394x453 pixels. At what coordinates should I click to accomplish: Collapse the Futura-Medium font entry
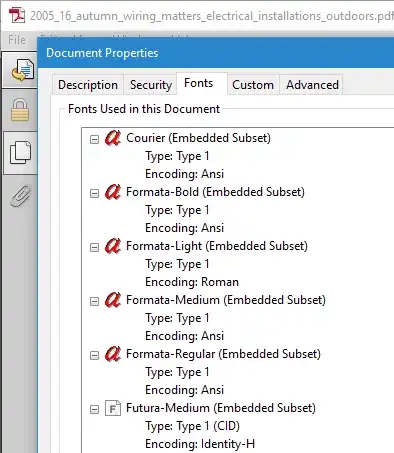pyautogui.click(x=95, y=409)
